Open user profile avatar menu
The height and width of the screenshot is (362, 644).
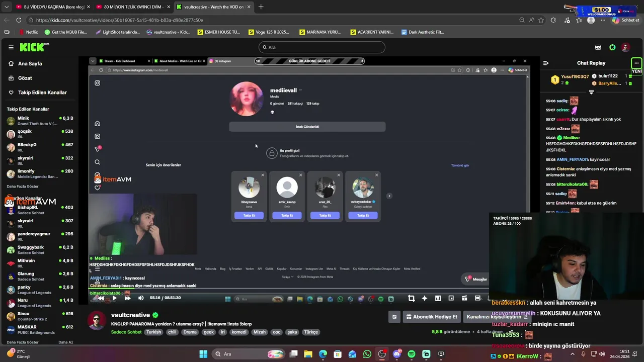click(625, 47)
